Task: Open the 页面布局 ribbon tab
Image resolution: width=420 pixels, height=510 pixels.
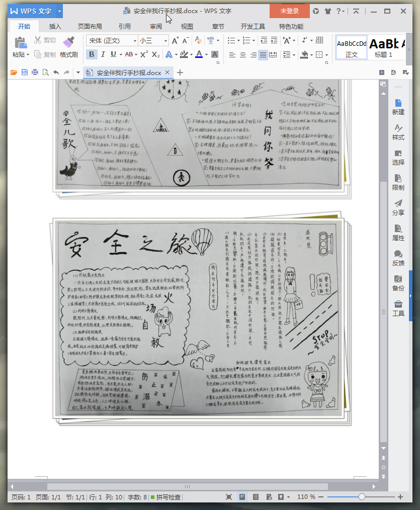Action: coord(90,26)
